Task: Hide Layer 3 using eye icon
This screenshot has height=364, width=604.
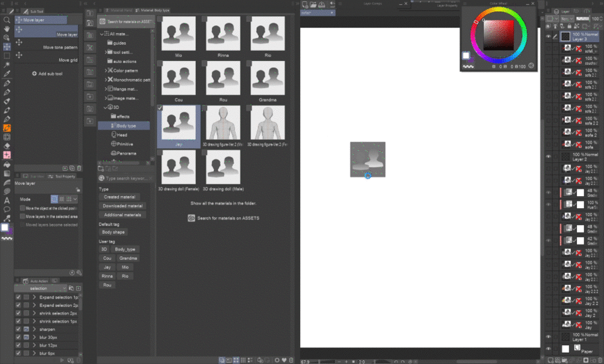Action: click(548, 36)
